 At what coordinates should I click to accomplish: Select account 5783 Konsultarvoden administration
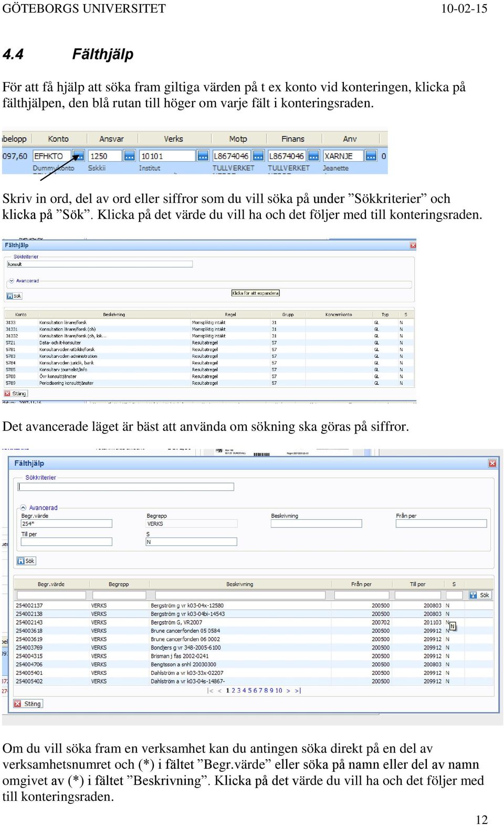click(209, 356)
